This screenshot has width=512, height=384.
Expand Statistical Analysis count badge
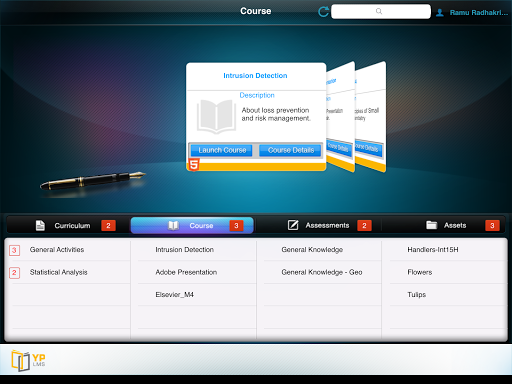click(14, 273)
